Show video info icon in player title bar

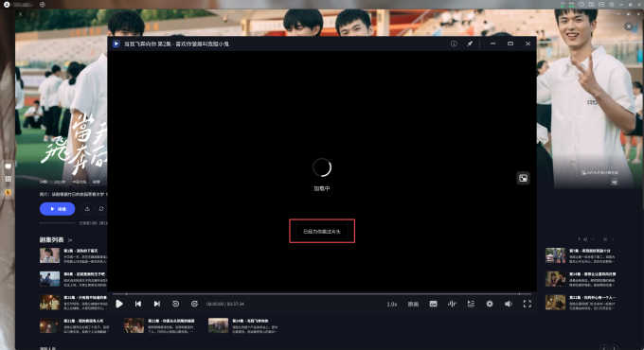pos(454,44)
